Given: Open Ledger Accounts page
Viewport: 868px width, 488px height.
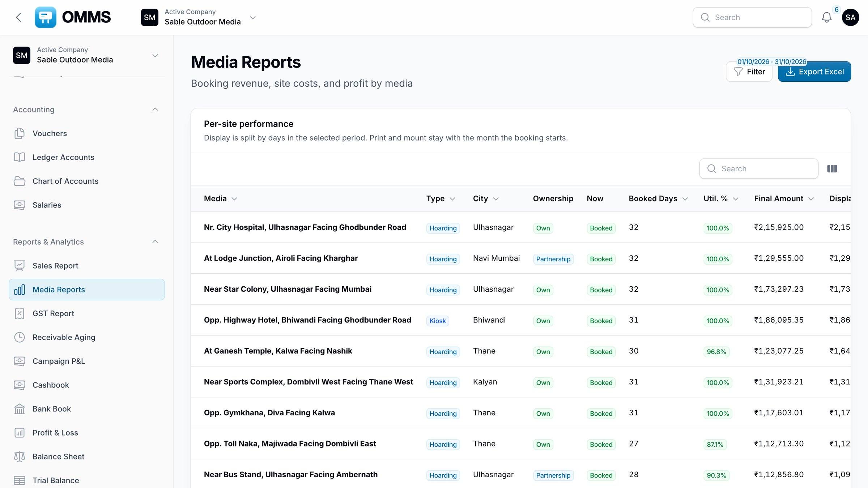Looking at the screenshot, I should click(87, 157).
